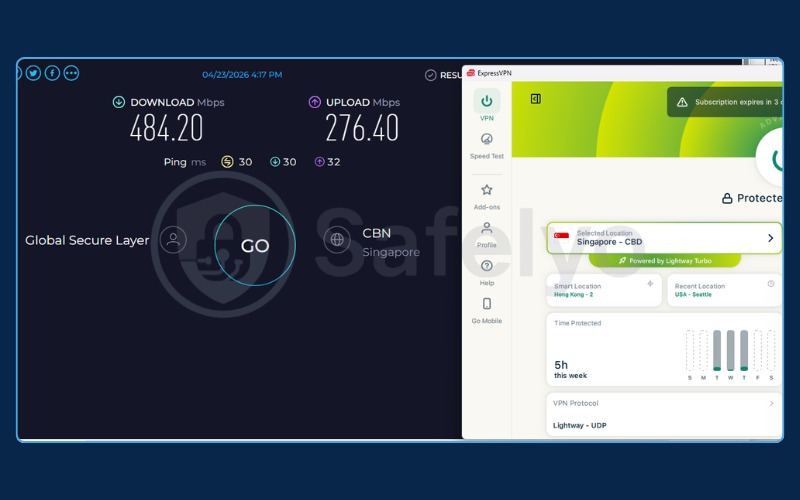
Task: Click the 484.20 download value
Action: pos(166,128)
